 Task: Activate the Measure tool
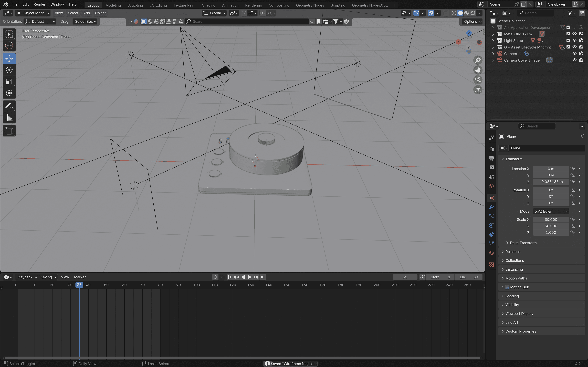[x=9, y=118]
